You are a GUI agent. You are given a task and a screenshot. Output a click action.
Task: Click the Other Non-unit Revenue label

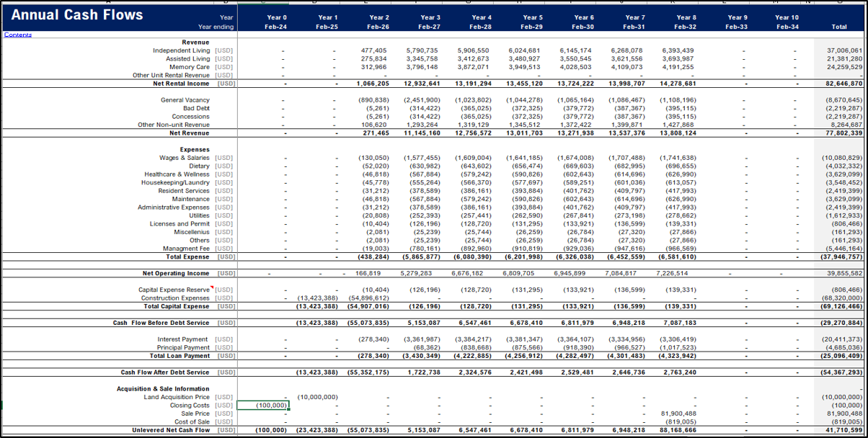174,125
